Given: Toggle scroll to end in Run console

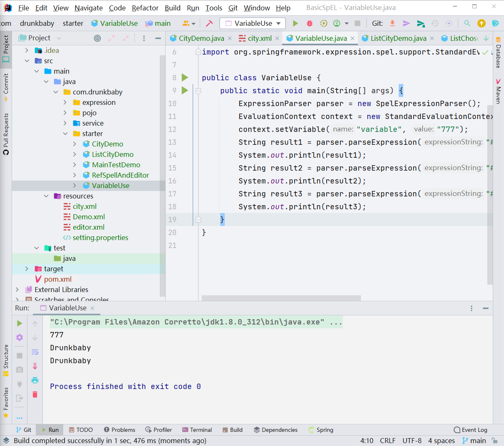Looking at the screenshot, I should pos(35,366).
